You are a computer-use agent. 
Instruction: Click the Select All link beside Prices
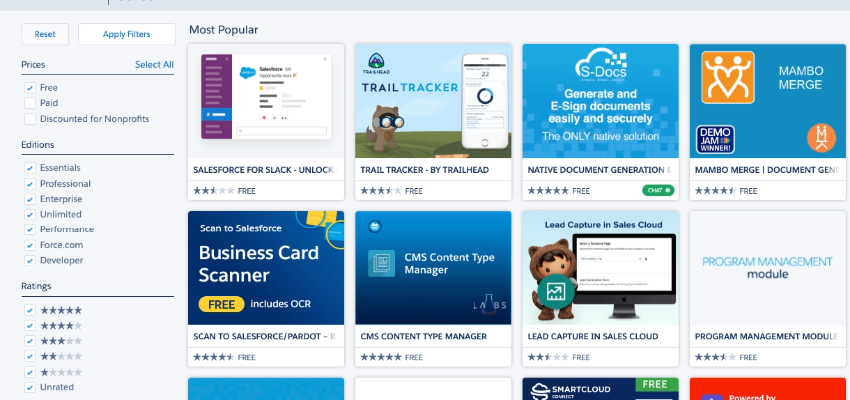154,65
